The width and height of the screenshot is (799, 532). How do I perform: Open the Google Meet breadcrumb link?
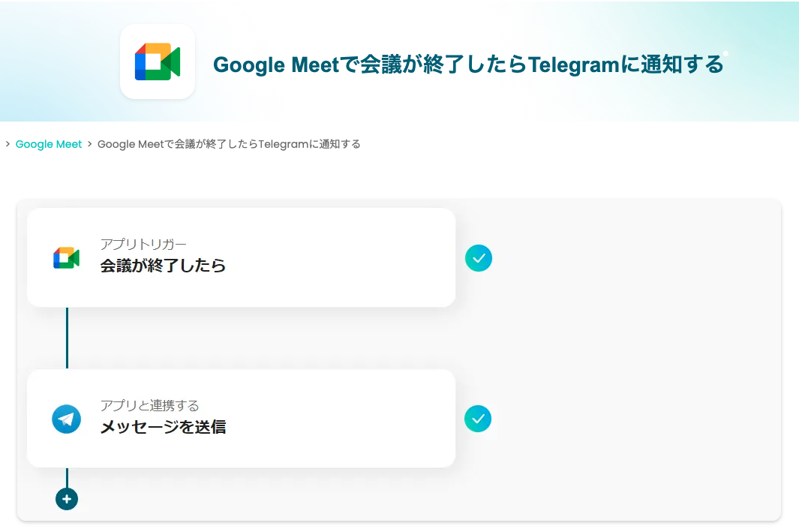[49, 144]
